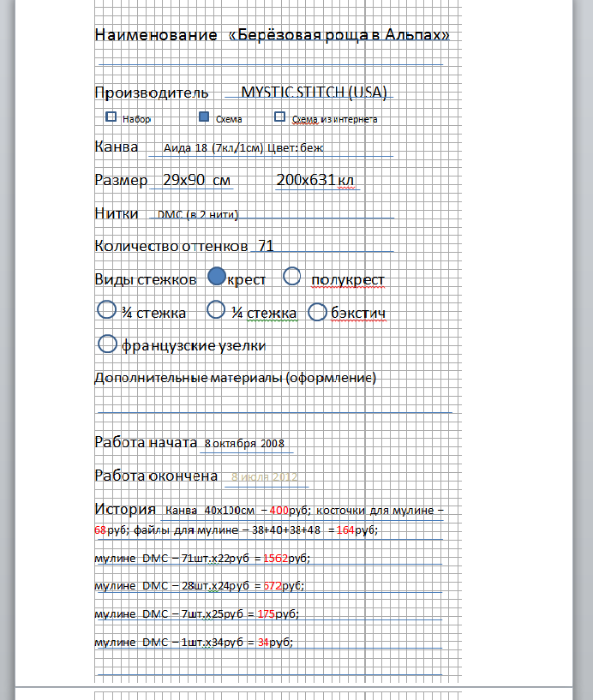Select the filled "крест" stitch radio button
Viewport: 593px width, 700px height.
pyautogui.click(x=217, y=276)
